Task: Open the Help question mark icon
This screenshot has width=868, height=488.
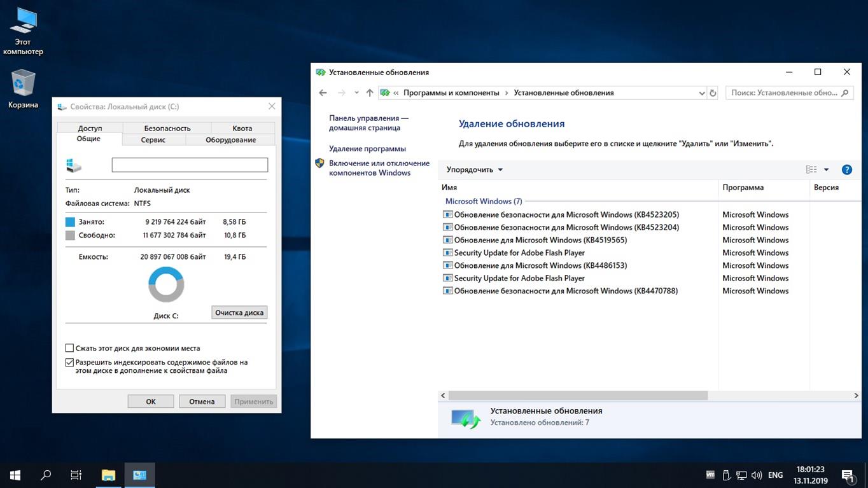Action: point(846,169)
